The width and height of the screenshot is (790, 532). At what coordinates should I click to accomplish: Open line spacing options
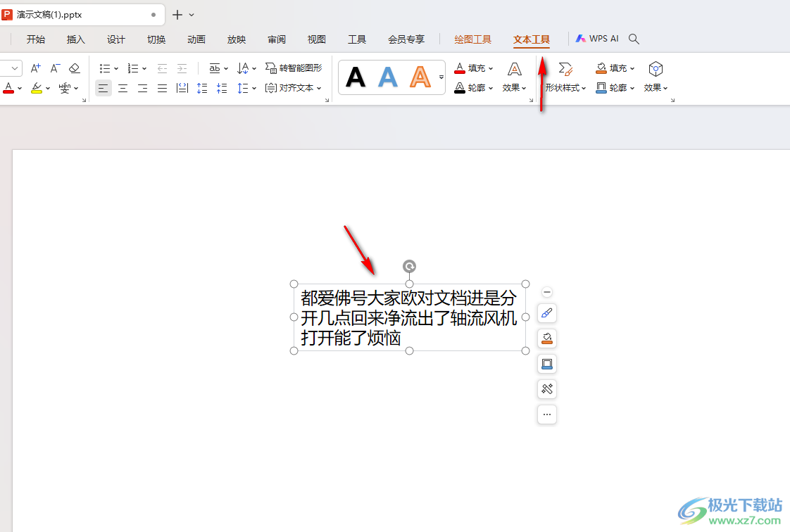[x=247, y=88]
